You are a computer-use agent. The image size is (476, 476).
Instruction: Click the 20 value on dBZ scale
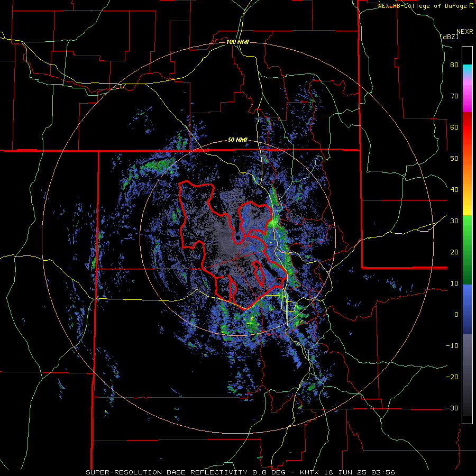(x=454, y=252)
